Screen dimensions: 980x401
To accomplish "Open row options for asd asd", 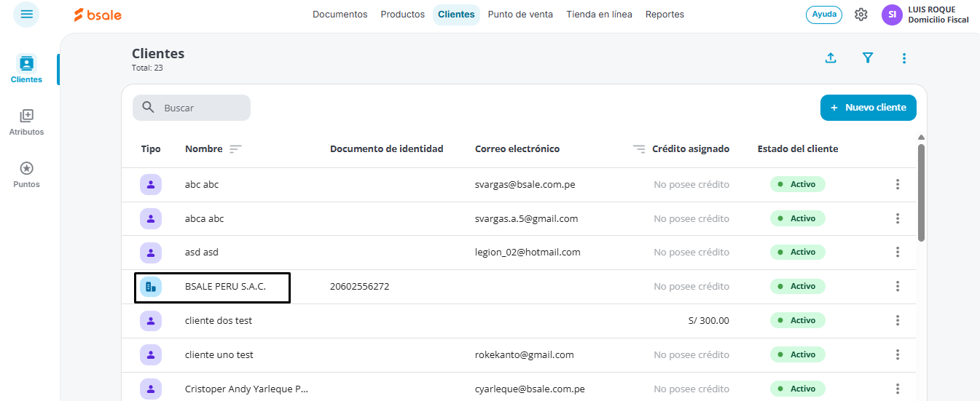I will (898, 253).
